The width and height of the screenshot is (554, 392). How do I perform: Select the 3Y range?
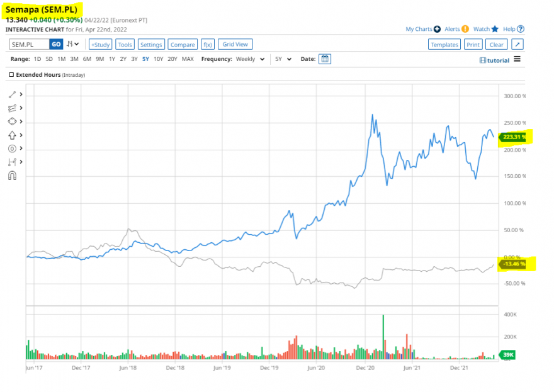[x=134, y=59]
